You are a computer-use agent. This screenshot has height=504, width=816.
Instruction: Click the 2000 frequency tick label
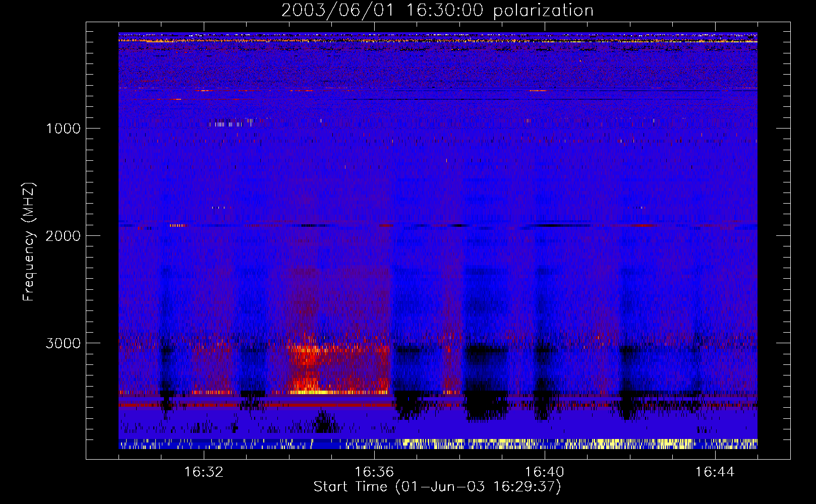point(63,236)
